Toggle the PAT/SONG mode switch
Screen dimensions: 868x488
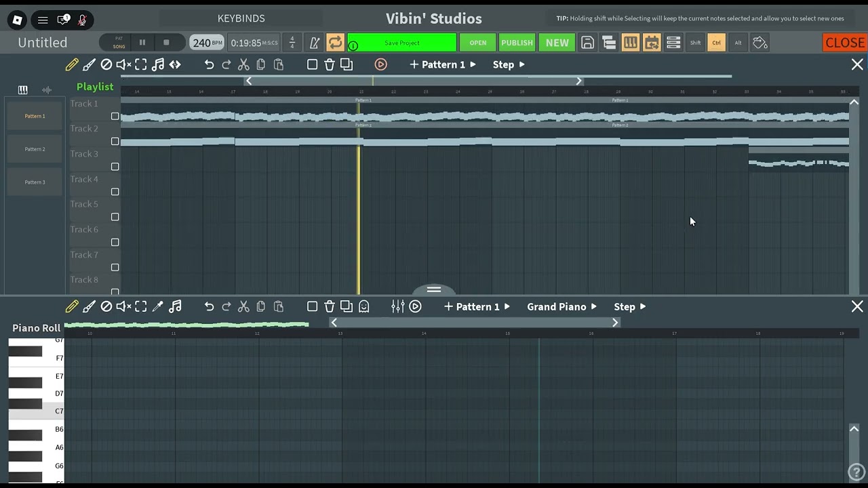pos(119,43)
